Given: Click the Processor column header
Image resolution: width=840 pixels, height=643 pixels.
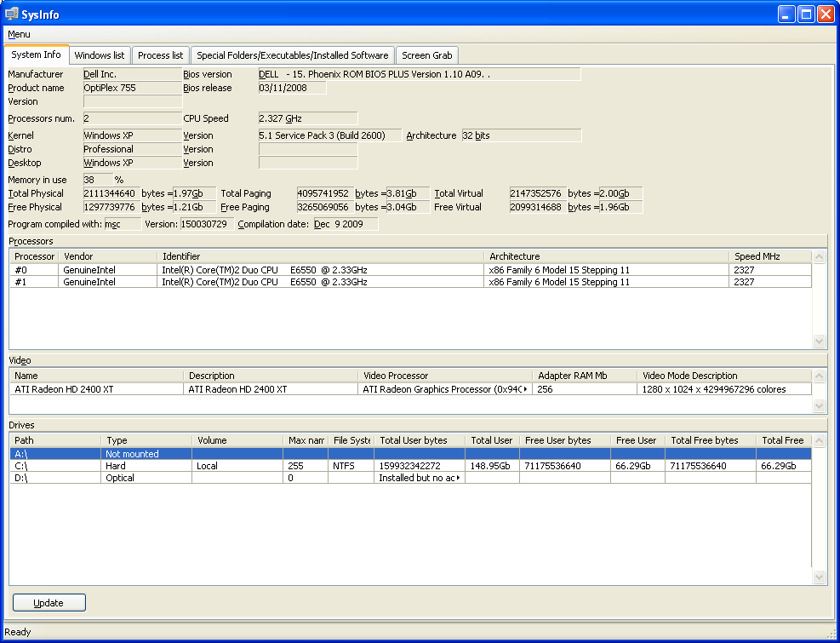Looking at the screenshot, I should click(34, 256).
